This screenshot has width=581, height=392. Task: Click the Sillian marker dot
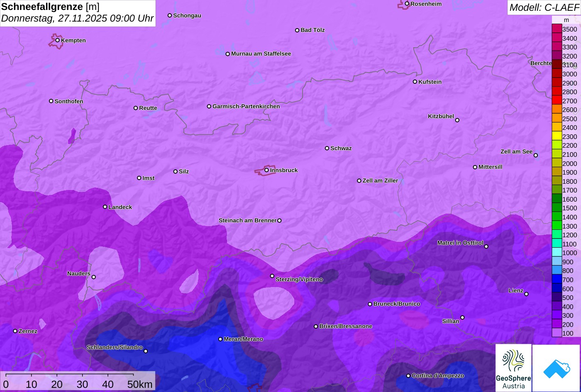[462, 318]
